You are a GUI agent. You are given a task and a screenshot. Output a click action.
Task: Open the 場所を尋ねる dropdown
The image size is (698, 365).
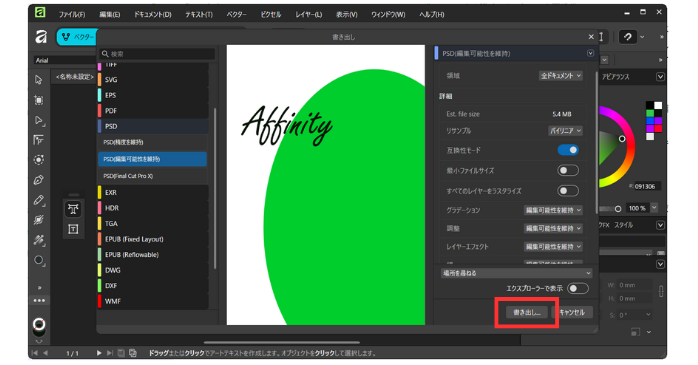[516, 273]
